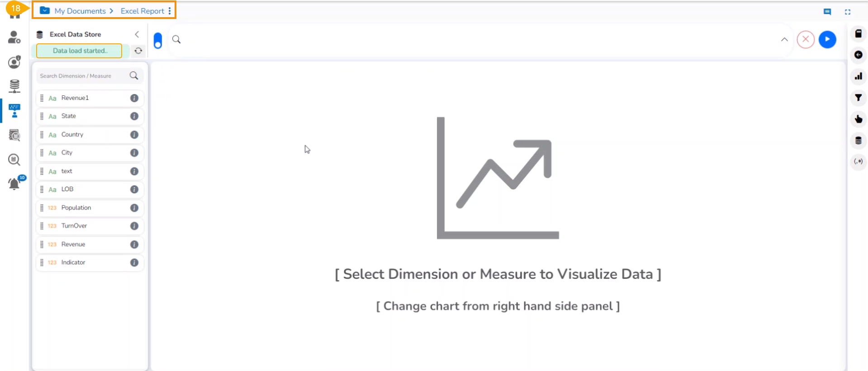Open Excel Report three-dot options menu

170,11
